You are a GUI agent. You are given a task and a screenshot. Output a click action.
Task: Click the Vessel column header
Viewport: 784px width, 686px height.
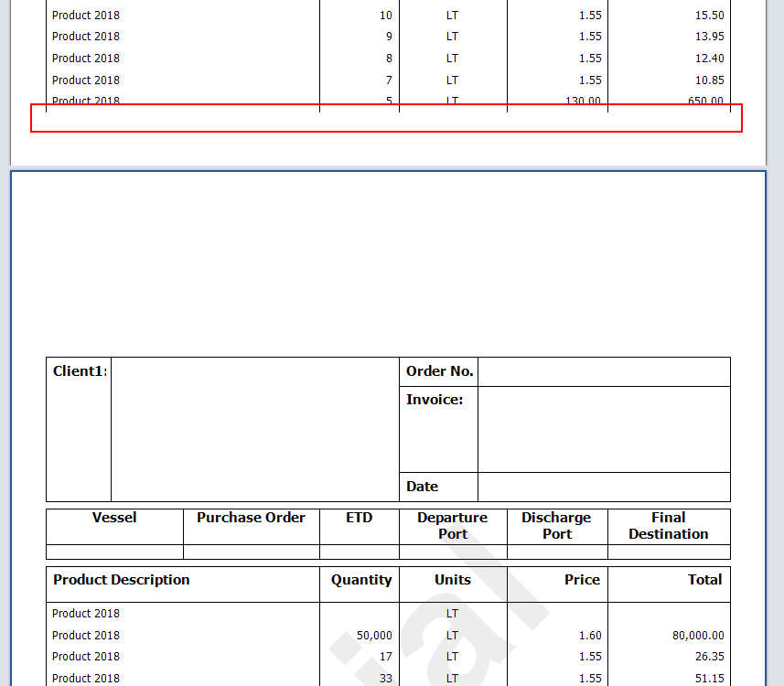pyautogui.click(x=114, y=518)
